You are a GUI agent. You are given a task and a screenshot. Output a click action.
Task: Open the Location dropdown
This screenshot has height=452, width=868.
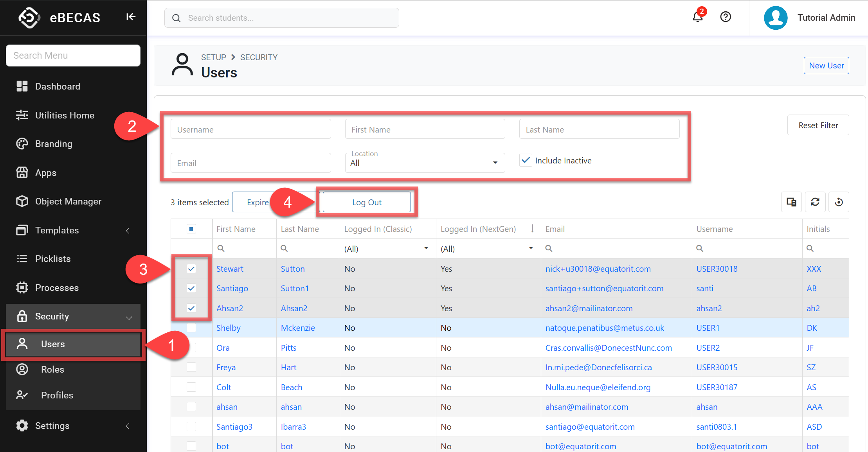pyautogui.click(x=425, y=163)
